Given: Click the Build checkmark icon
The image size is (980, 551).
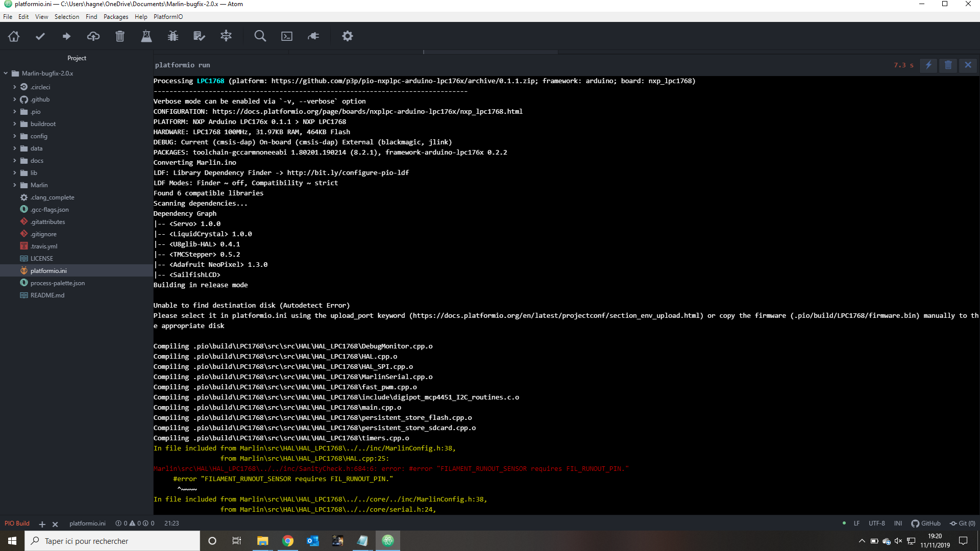Looking at the screenshot, I should pyautogui.click(x=40, y=36).
